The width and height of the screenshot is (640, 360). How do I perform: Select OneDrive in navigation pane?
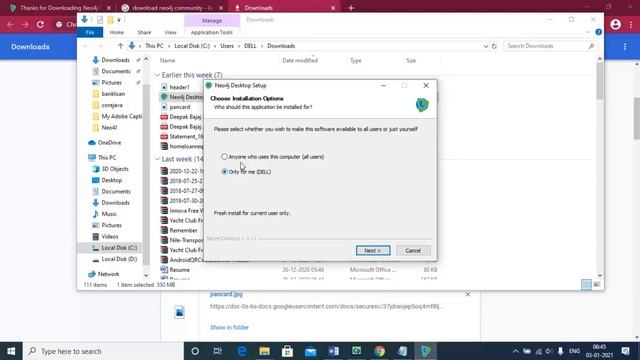[x=109, y=143]
